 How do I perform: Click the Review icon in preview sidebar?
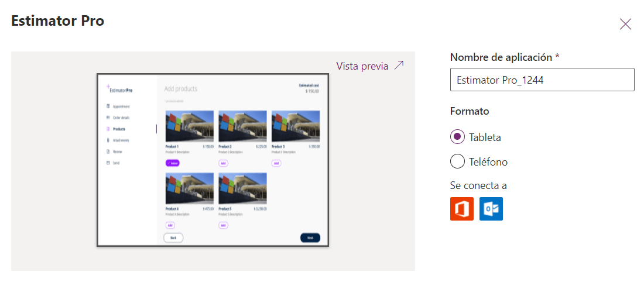(x=108, y=152)
